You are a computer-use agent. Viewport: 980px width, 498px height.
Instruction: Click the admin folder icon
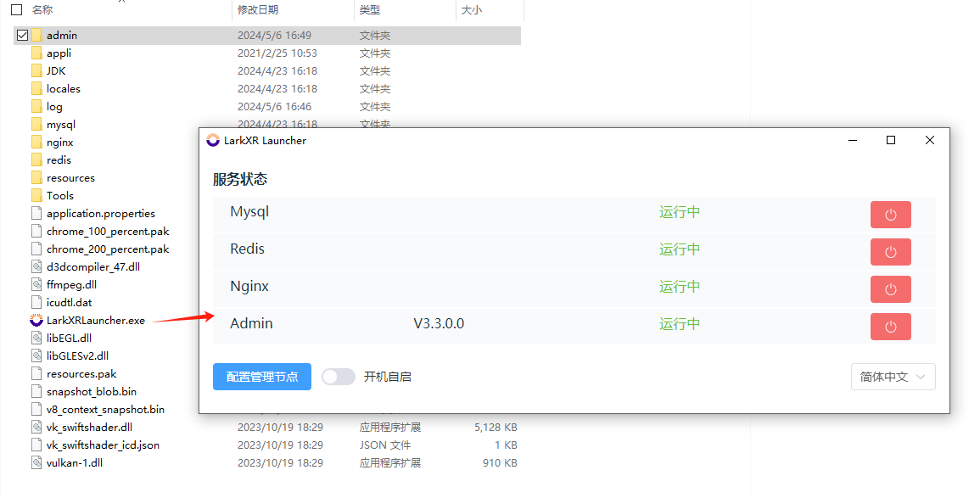(36, 35)
